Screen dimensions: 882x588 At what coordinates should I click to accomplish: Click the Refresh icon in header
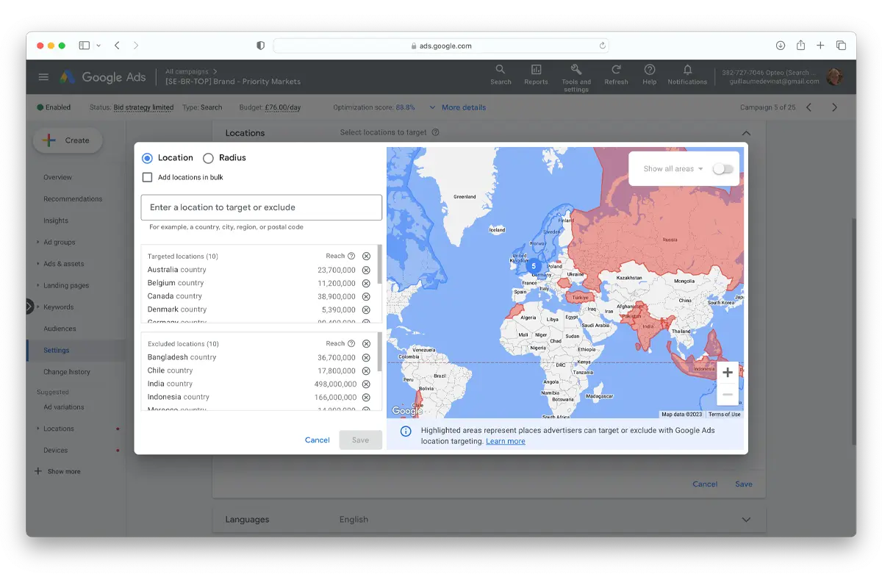click(616, 70)
